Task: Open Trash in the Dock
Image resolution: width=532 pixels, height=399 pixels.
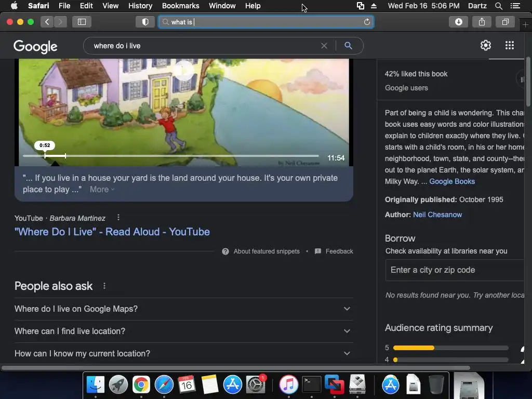Action: point(436,384)
